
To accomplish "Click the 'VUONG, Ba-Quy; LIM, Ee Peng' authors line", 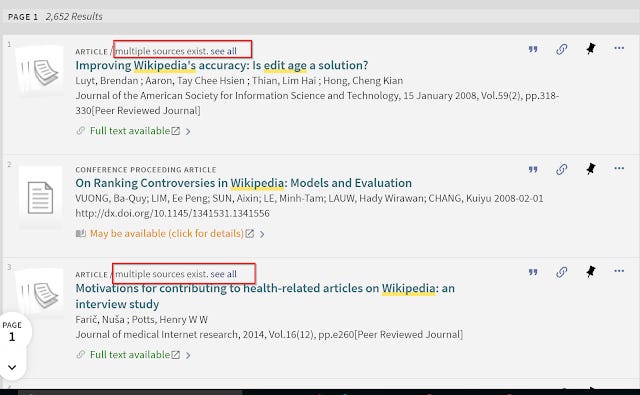I will click(x=309, y=199).
